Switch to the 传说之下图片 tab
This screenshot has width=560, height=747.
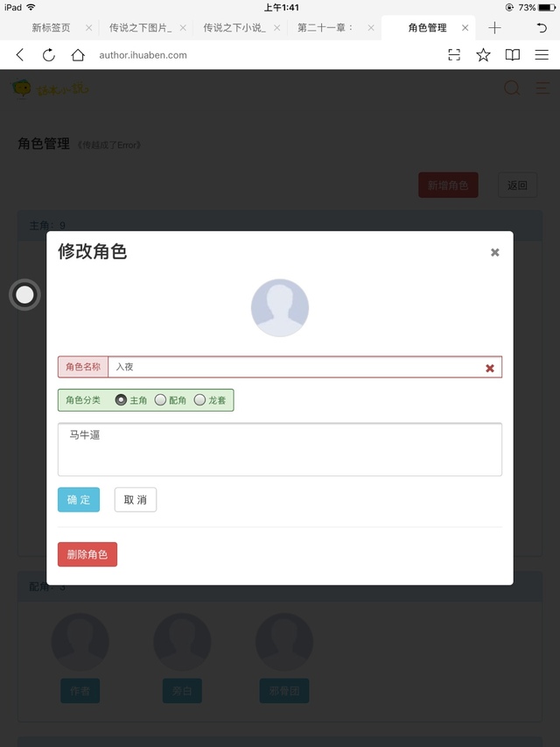coord(141,28)
